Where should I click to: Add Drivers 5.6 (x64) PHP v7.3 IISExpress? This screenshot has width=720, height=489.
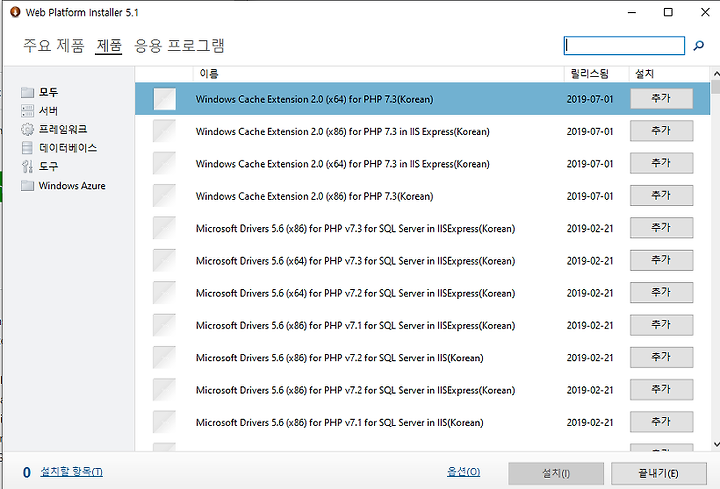coord(661,260)
